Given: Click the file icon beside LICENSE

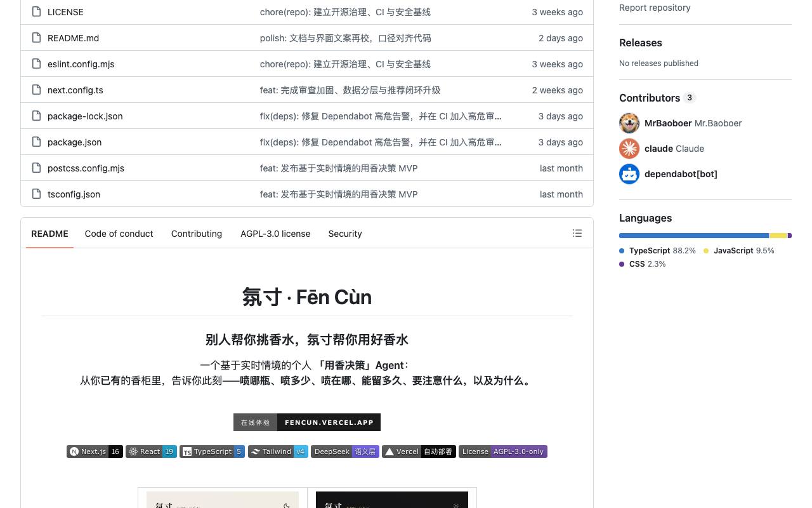Looking at the screenshot, I should coord(36,12).
